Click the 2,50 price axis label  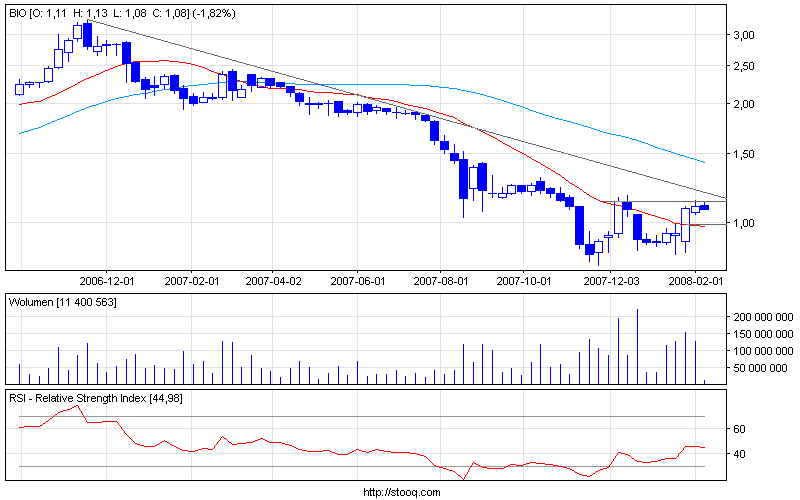point(744,66)
